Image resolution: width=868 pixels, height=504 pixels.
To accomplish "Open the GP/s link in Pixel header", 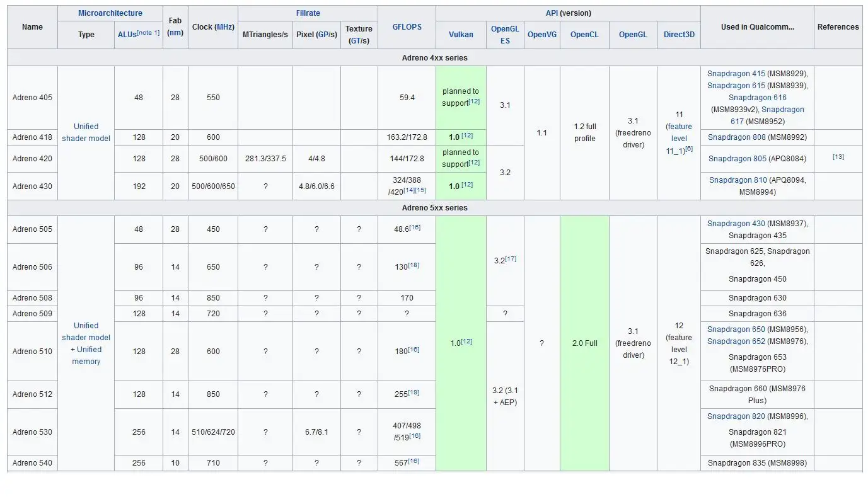I will click(327, 35).
